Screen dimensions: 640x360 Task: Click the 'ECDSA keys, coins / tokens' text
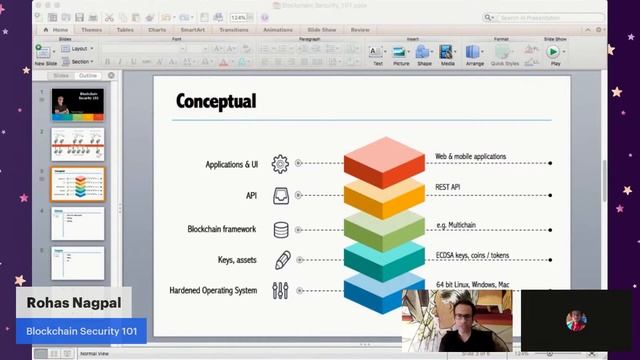click(x=472, y=256)
